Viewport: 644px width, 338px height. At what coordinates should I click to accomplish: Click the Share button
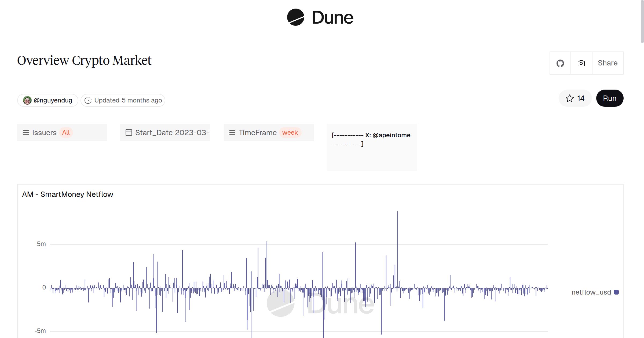pyautogui.click(x=608, y=63)
